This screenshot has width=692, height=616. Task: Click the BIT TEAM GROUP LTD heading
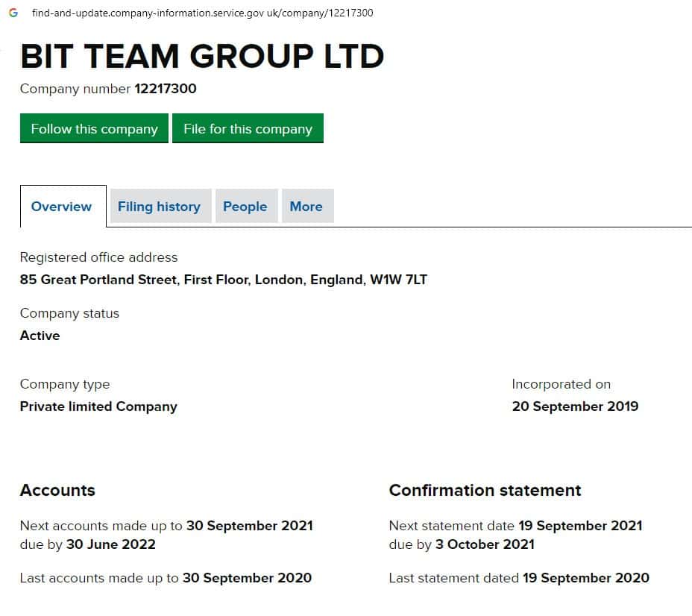coord(202,57)
